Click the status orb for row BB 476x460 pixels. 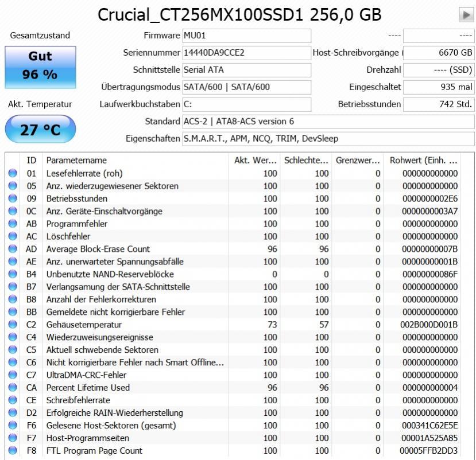click(13, 311)
